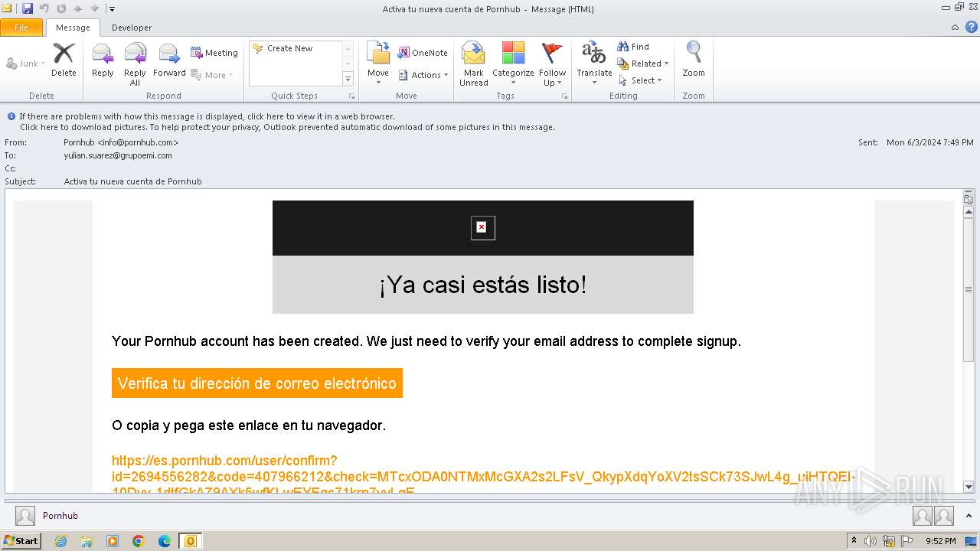
Task: Expand the People Pane toggle arrow
Action: (x=969, y=516)
